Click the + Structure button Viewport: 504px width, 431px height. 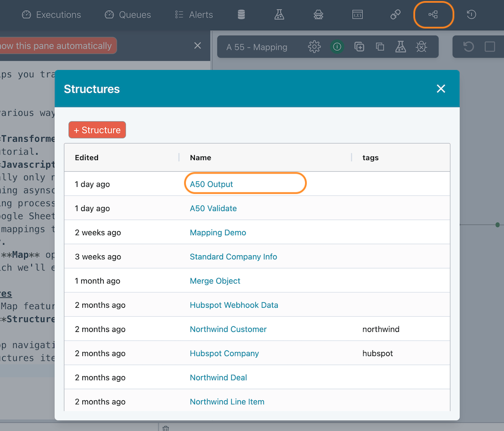97,130
